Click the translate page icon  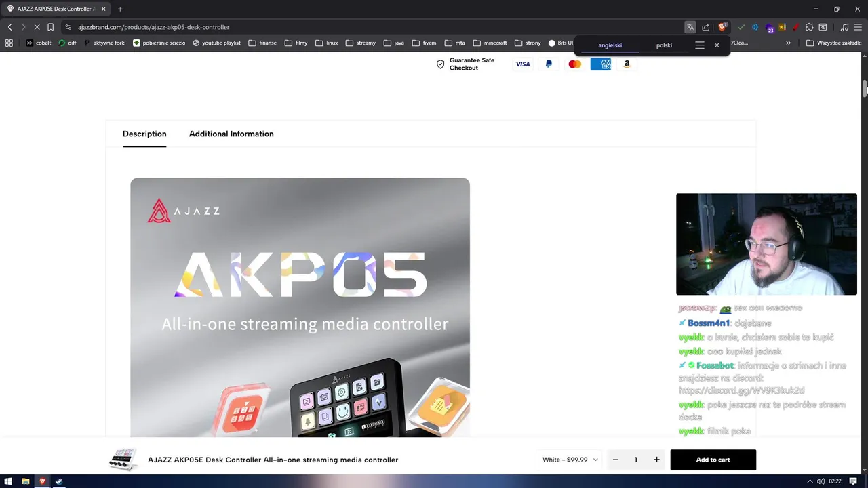[x=690, y=27]
